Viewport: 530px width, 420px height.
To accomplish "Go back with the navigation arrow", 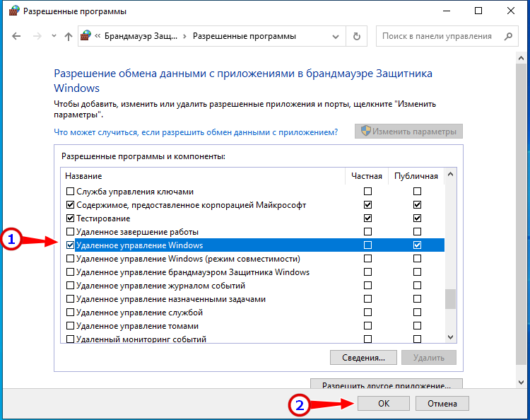I will click(16, 36).
